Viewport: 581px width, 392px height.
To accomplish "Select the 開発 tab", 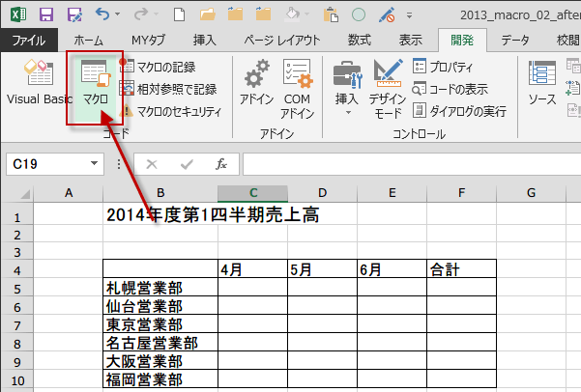I will pyautogui.click(x=462, y=40).
